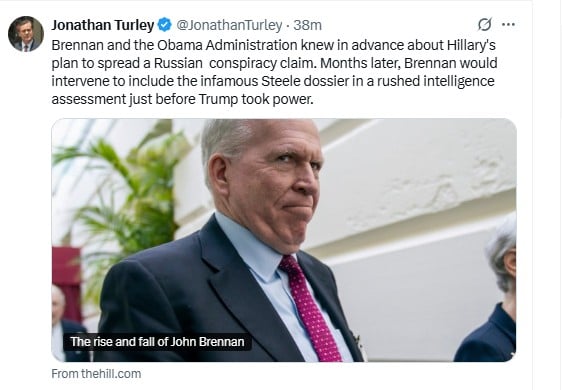Click the tweet line starting 'Brennan and the Obama'
Screen dimensions: 562x390
point(273,45)
